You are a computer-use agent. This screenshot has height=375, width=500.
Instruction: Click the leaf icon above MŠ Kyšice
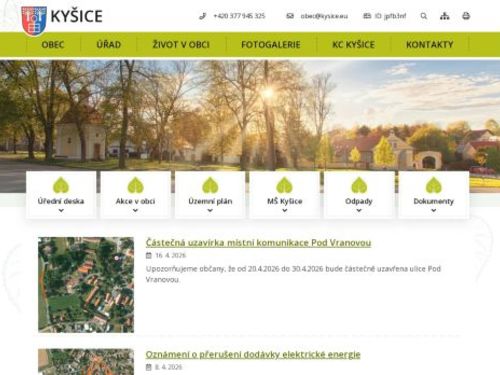(x=284, y=185)
